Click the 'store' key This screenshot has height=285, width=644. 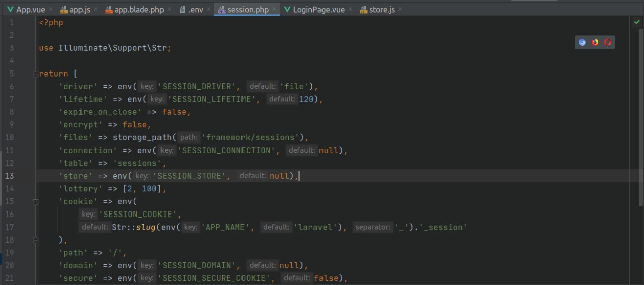[76, 176]
